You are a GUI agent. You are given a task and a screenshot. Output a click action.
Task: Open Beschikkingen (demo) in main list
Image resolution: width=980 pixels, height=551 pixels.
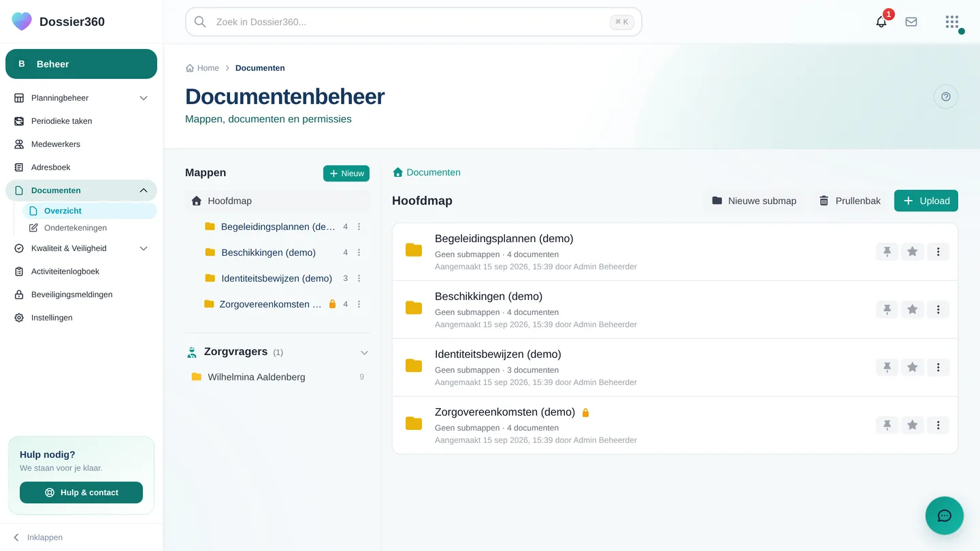(x=489, y=297)
